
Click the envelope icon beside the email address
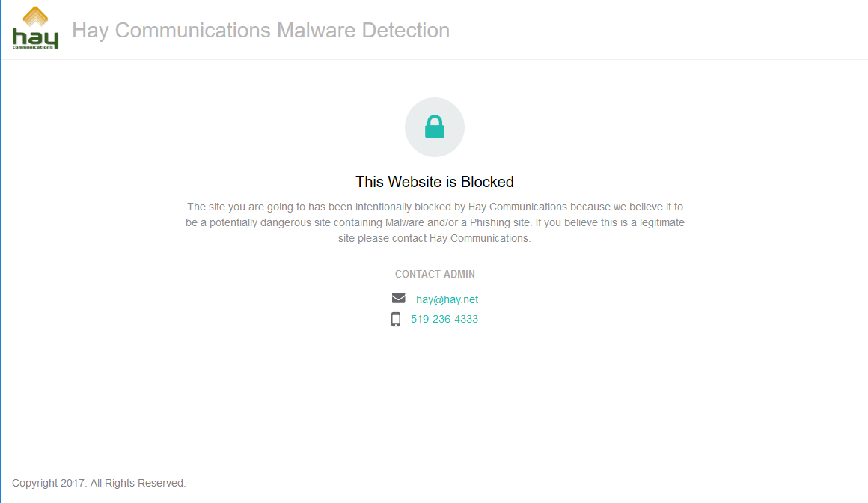pyautogui.click(x=398, y=299)
